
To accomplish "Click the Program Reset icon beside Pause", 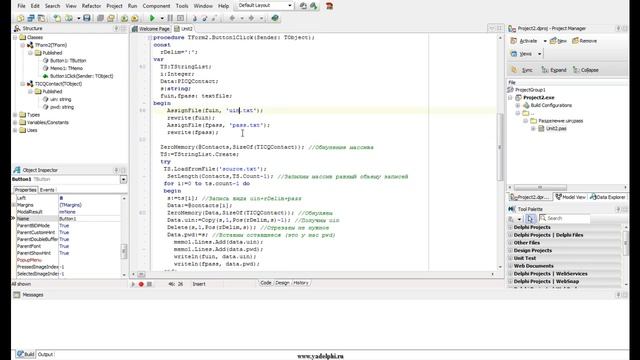I will coord(180,18).
